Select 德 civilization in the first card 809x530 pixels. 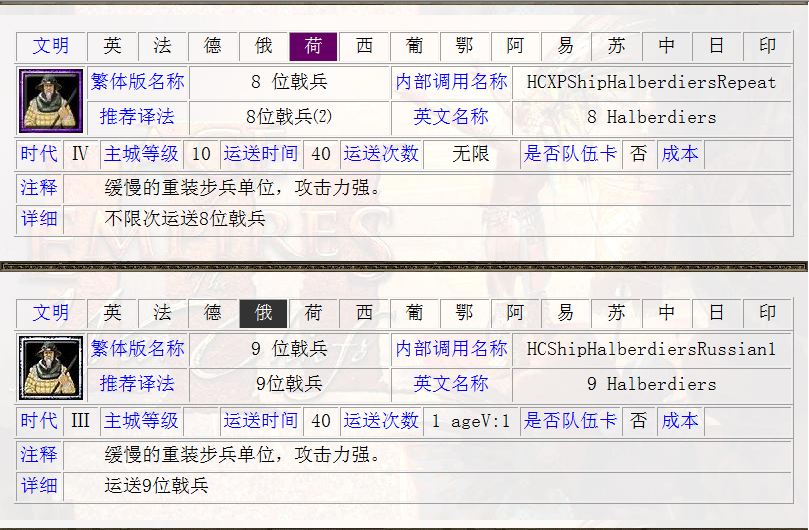click(213, 46)
